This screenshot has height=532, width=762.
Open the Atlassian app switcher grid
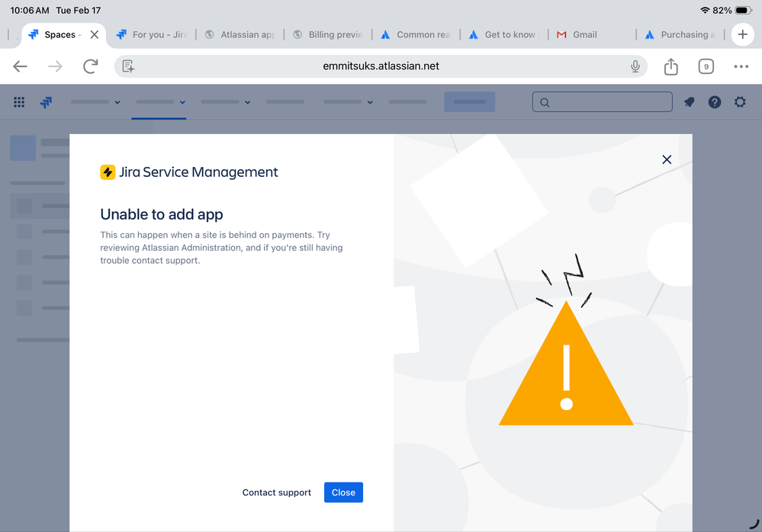(x=19, y=102)
